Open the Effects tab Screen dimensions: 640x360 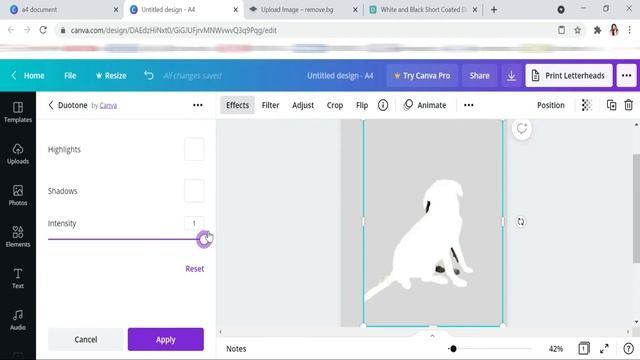pos(237,105)
